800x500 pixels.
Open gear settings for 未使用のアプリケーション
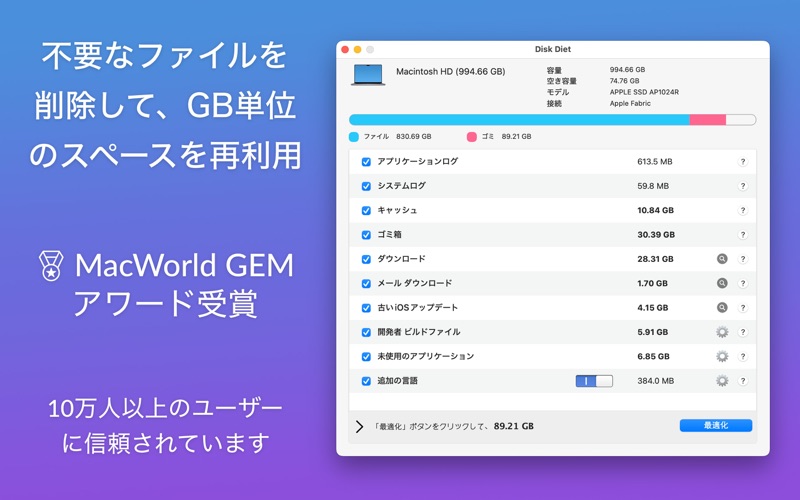coord(722,356)
